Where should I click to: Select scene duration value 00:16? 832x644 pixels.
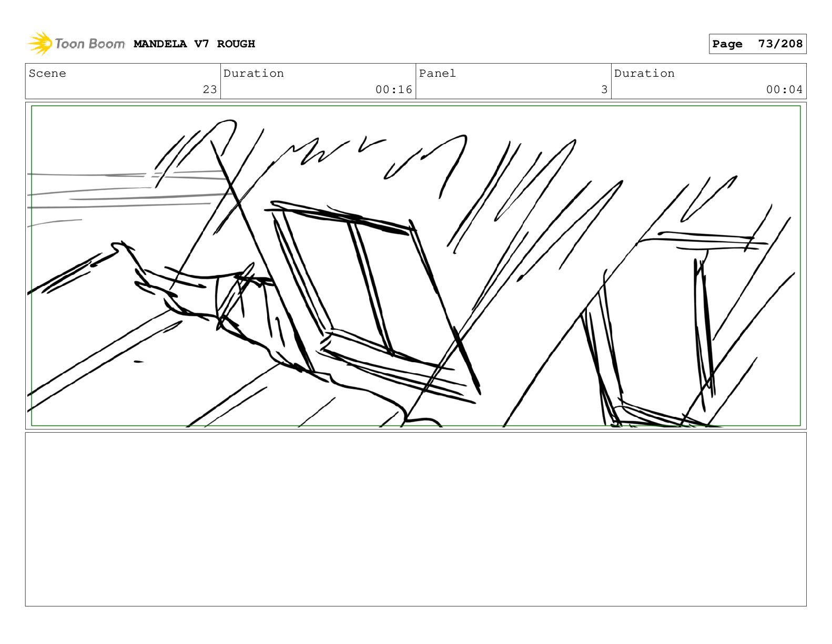393,89
